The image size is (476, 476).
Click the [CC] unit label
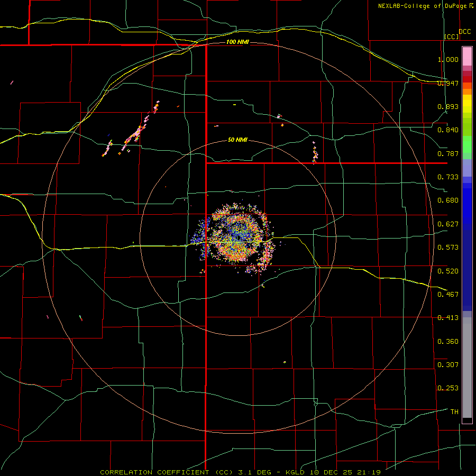point(452,36)
